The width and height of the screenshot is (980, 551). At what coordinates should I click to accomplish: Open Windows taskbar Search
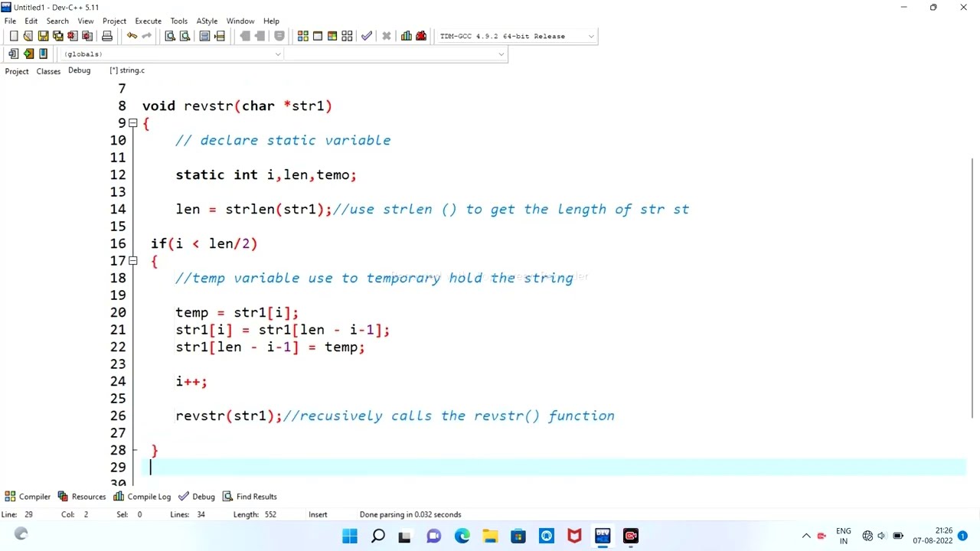click(378, 536)
